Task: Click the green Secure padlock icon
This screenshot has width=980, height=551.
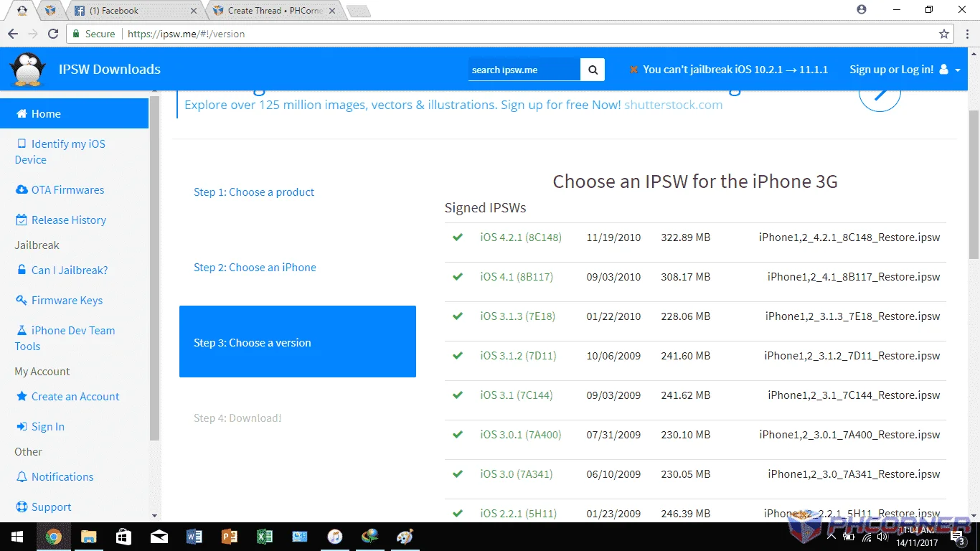Action: (x=76, y=34)
